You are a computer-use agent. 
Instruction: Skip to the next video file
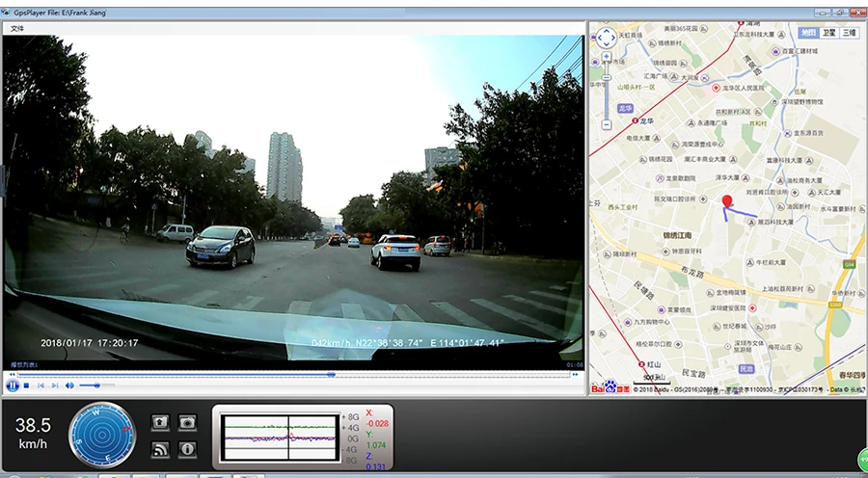tap(55, 385)
